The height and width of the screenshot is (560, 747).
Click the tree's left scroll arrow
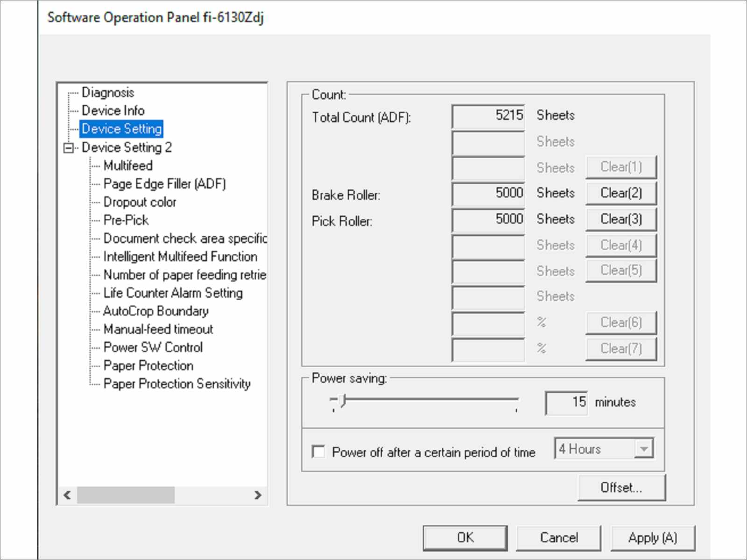(67, 495)
